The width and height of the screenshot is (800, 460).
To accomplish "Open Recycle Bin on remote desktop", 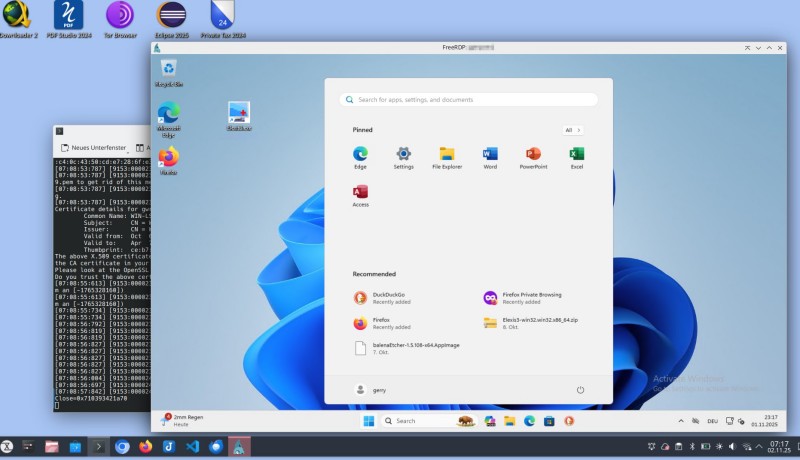I will coord(168,73).
